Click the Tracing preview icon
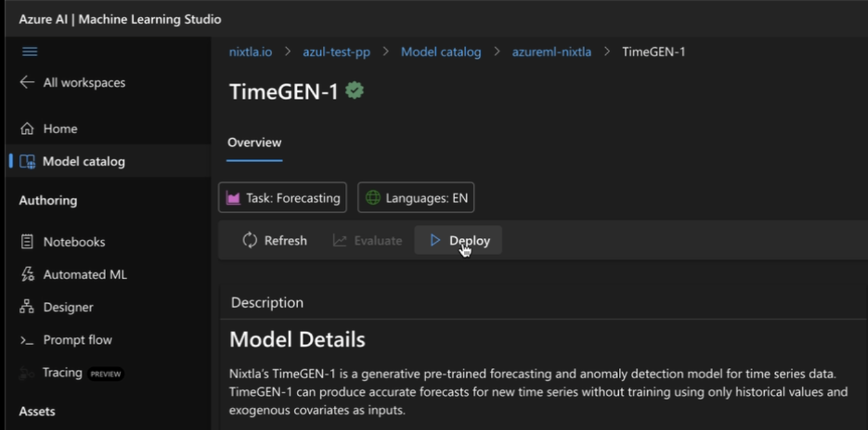Viewport: 868px width, 430px height. [x=29, y=372]
